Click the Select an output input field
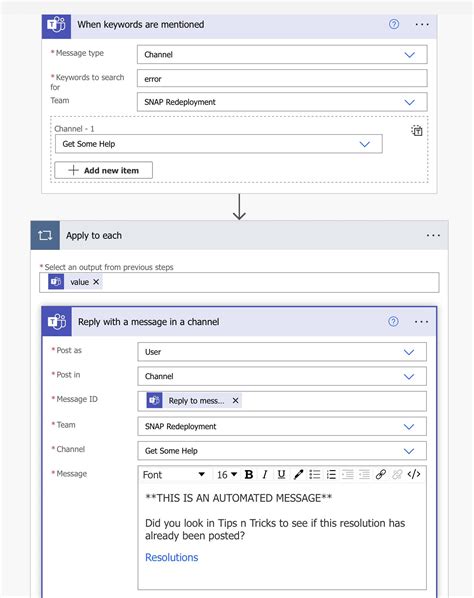The height and width of the screenshot is (598, 474). point(239,283)
